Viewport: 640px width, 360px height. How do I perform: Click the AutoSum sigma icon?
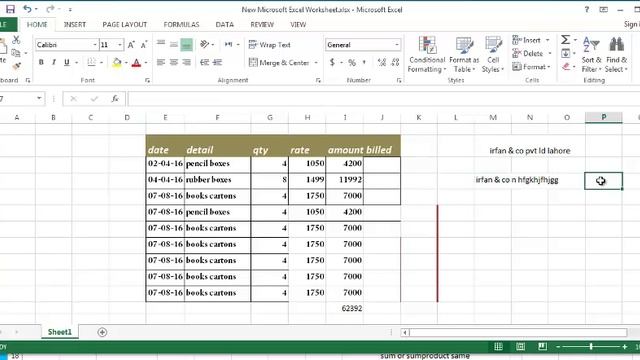565,40
